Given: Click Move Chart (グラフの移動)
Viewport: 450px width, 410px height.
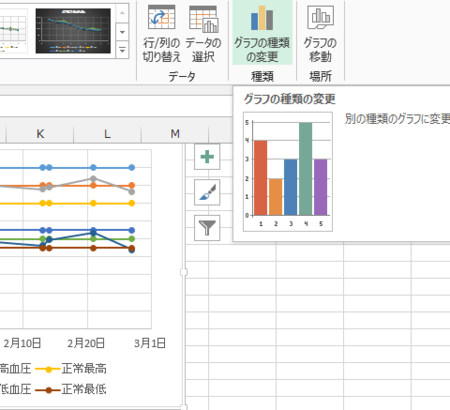Looking at the screenshot, I should click(x=320, y=33).
